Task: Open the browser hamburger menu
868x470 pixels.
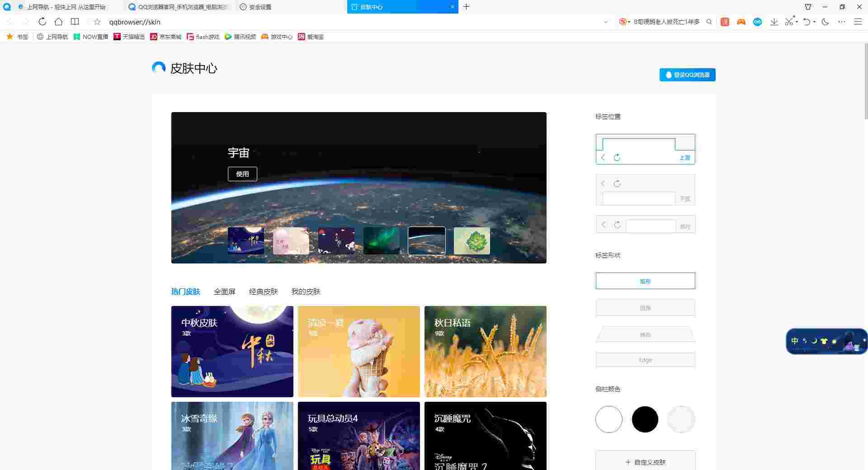Action: point(858,22)
